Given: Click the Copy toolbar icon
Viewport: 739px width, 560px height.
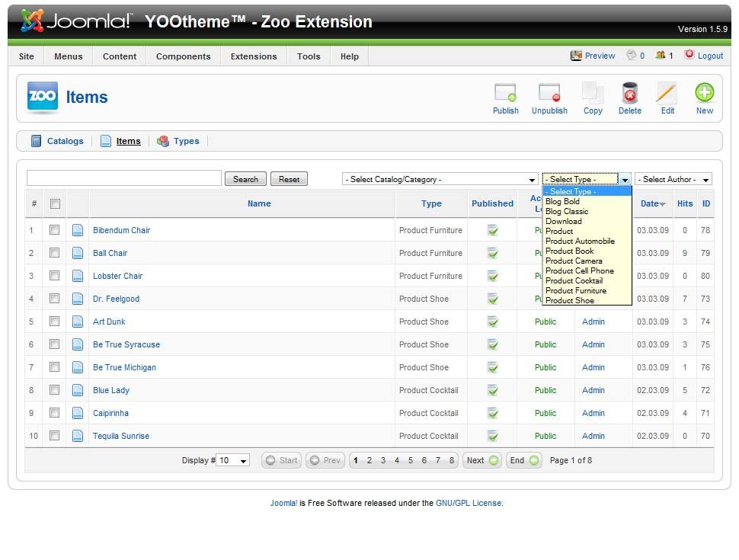Looking at the screenshot, I should pos(593,92).
